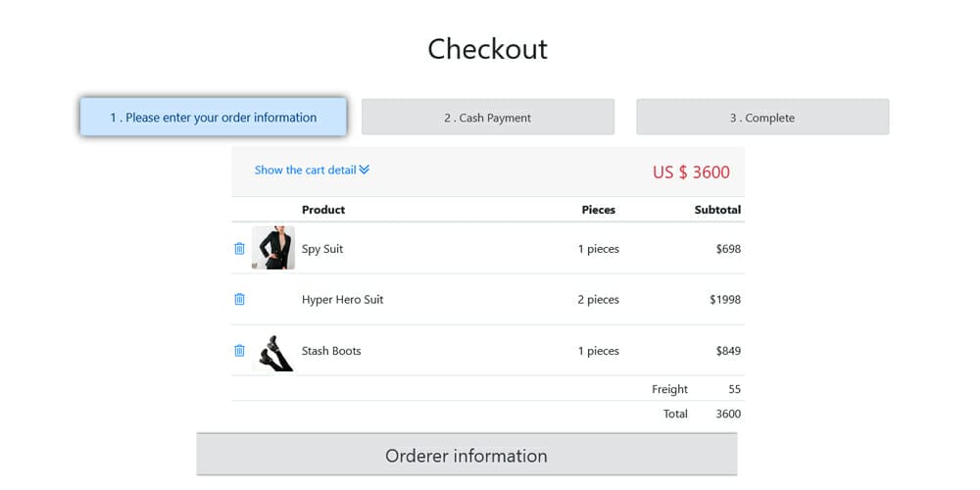The width and height of the screenshot is (980, 490).
Task: Click the Subtotal column header
Action: click(x=717, y=210)
